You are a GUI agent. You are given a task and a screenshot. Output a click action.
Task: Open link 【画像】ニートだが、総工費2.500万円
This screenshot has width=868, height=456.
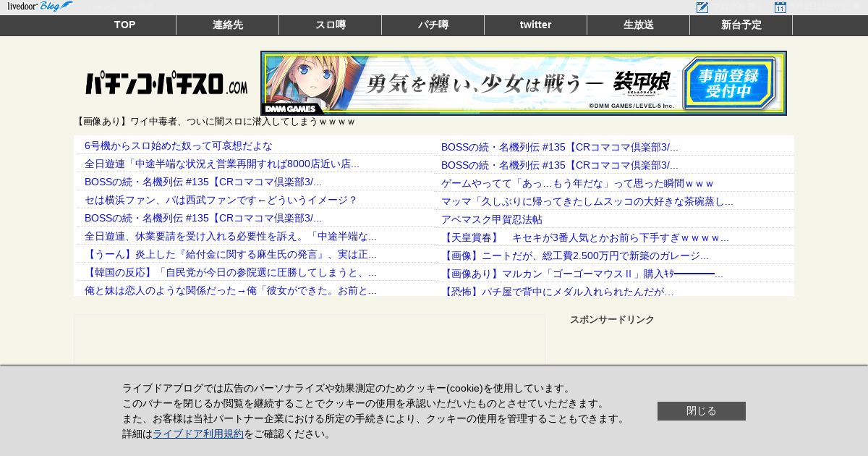pyautogui.click(x=575, y=256)
